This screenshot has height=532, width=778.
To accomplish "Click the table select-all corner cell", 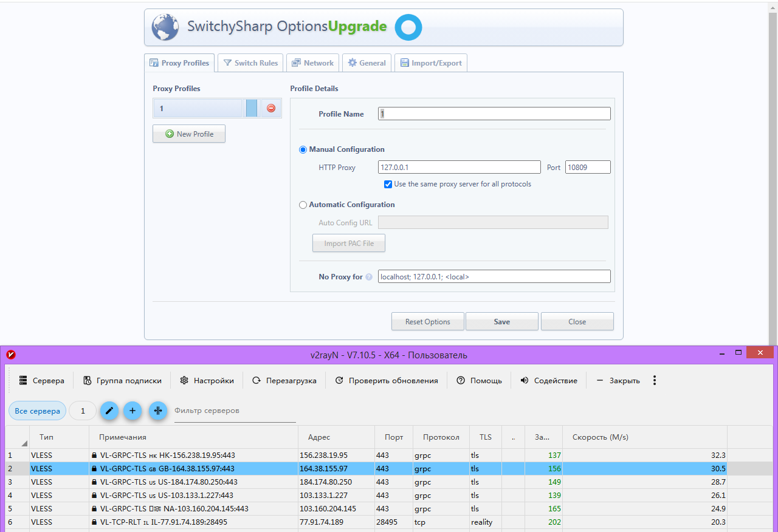I will pyautogui.click(x=18, y=437).
